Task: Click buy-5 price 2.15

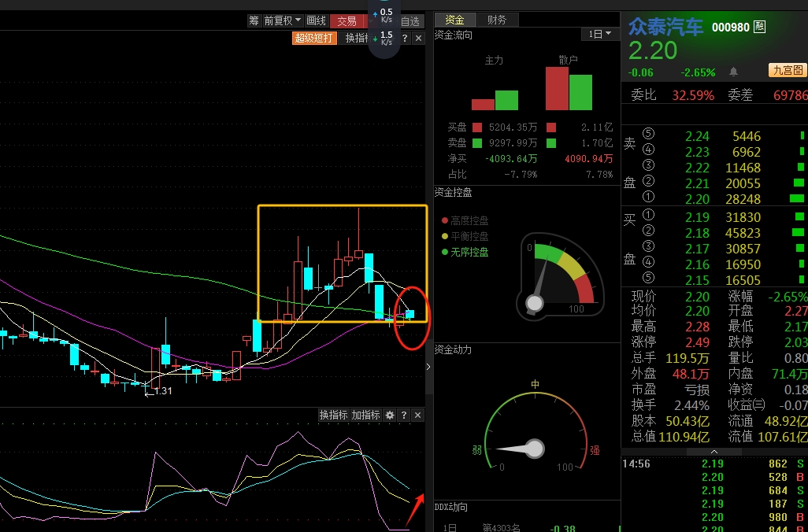Action: [x=697, y=280]
